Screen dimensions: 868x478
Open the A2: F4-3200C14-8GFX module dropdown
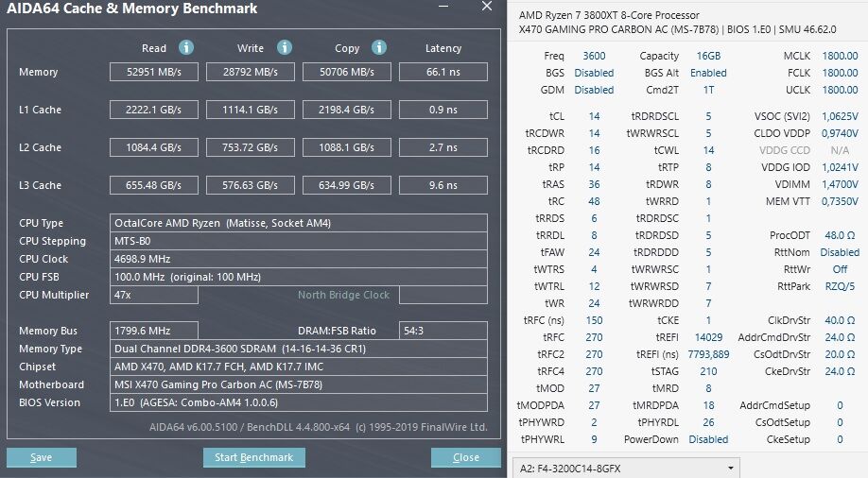[x=626, y=468]
